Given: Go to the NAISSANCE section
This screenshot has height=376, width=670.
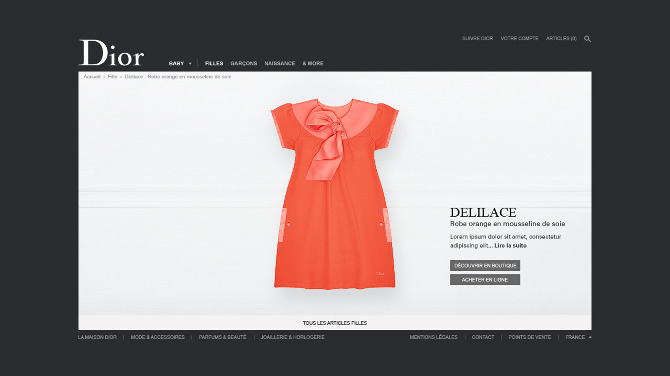Looking at the screenshot, I should click(280, 63).
